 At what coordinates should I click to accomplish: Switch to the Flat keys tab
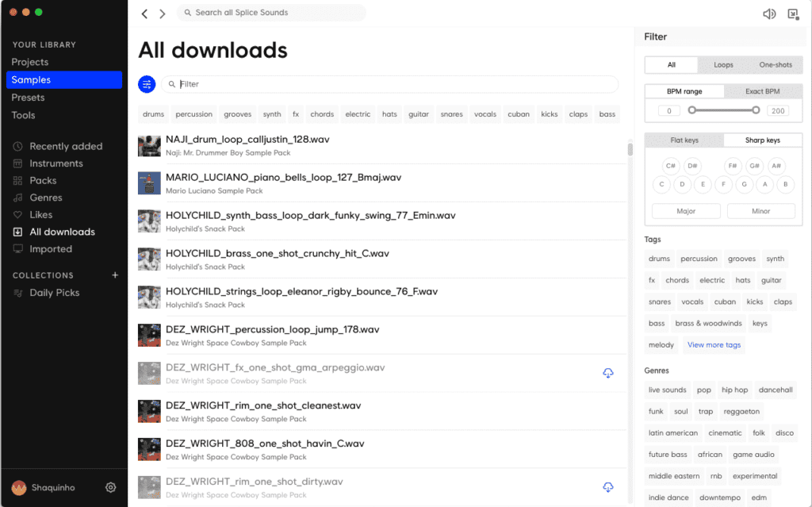point(684,140)
